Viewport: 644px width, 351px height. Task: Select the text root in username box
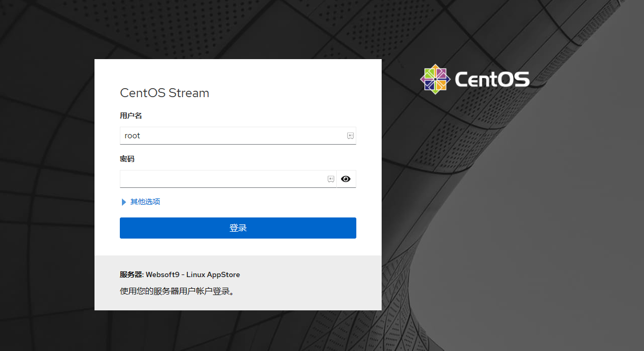132,136
